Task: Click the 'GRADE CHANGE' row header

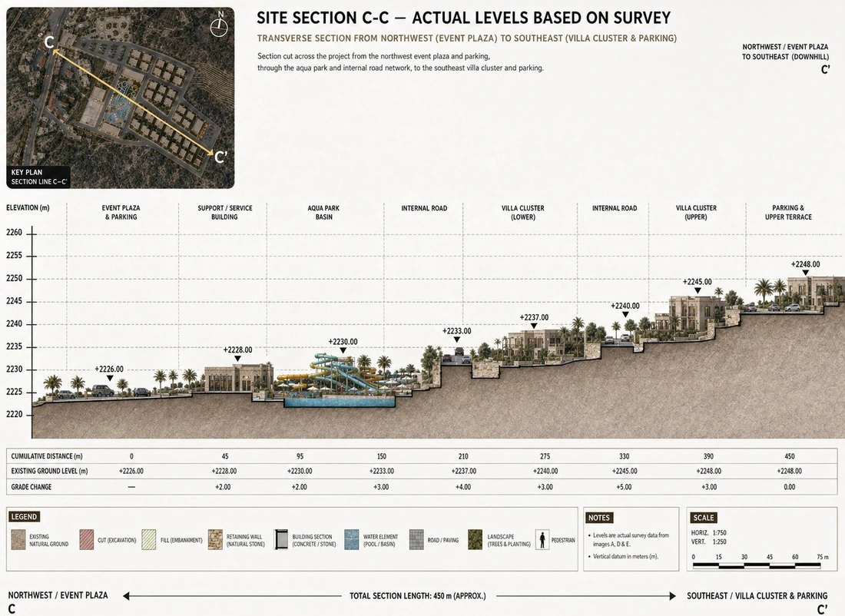Action: pyautogui.click(x=31, y=487)
